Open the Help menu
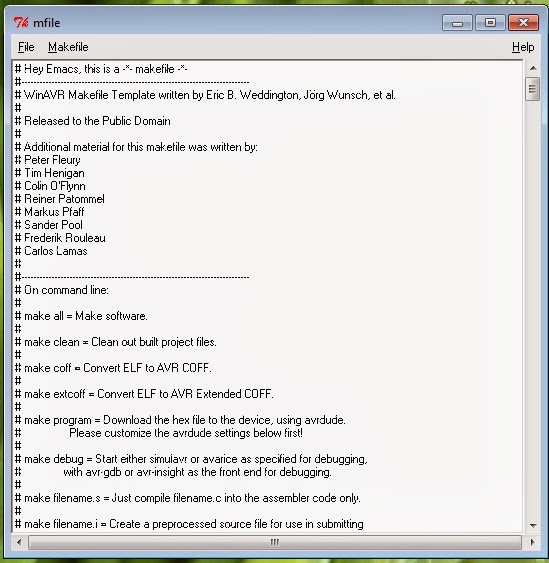 click(523, 47)
